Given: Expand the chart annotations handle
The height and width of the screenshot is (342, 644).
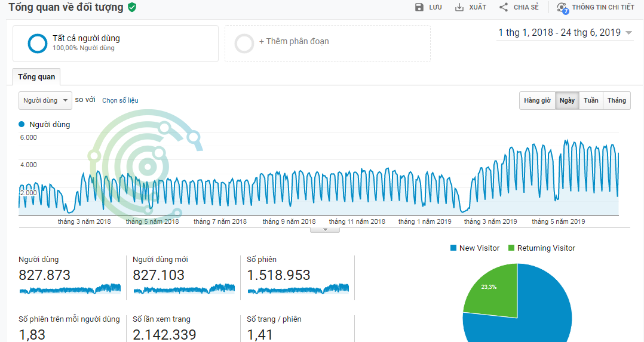Looking at the screenshot, I should point(325,230).
